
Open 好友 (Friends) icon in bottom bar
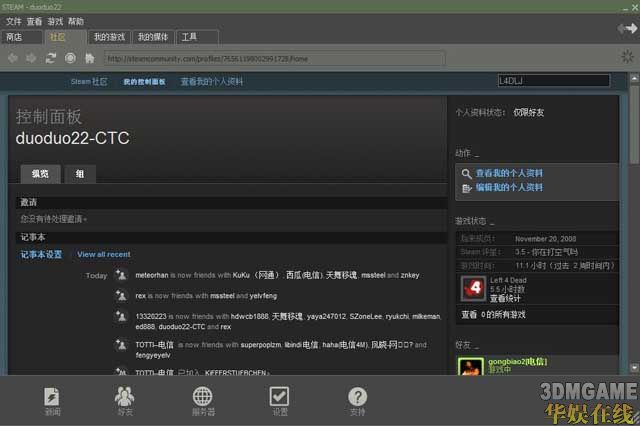point(125,400)
